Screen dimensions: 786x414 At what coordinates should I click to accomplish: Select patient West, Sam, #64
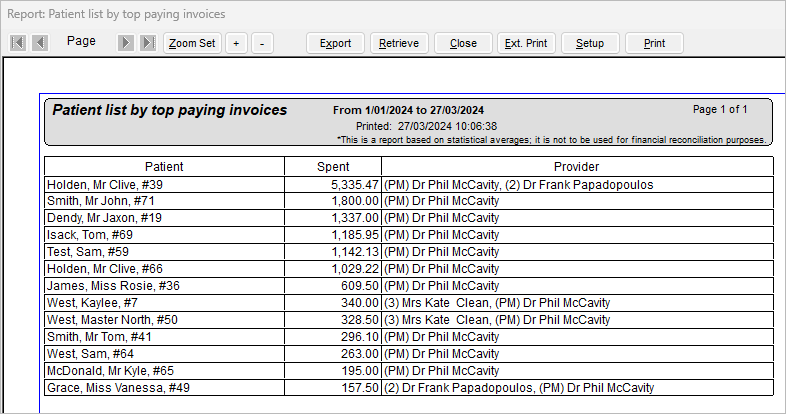(x=90, y=354)
